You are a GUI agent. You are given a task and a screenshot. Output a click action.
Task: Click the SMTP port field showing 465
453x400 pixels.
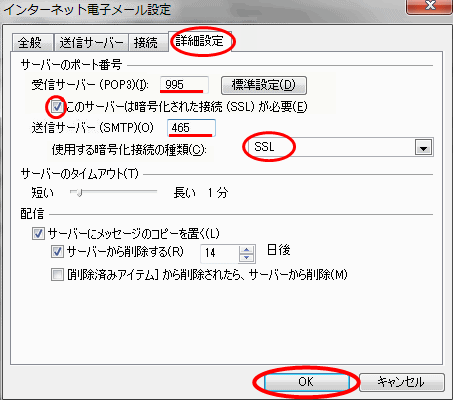click(191, 128)
